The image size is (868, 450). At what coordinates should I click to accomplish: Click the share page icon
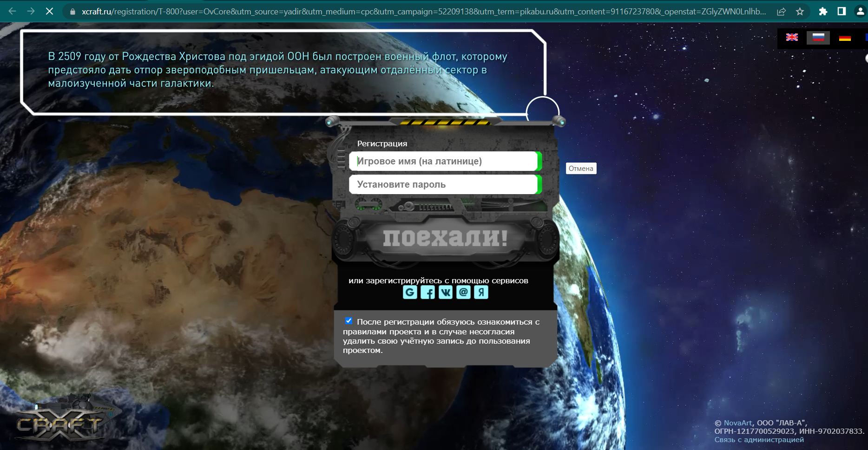click(781, 12)
